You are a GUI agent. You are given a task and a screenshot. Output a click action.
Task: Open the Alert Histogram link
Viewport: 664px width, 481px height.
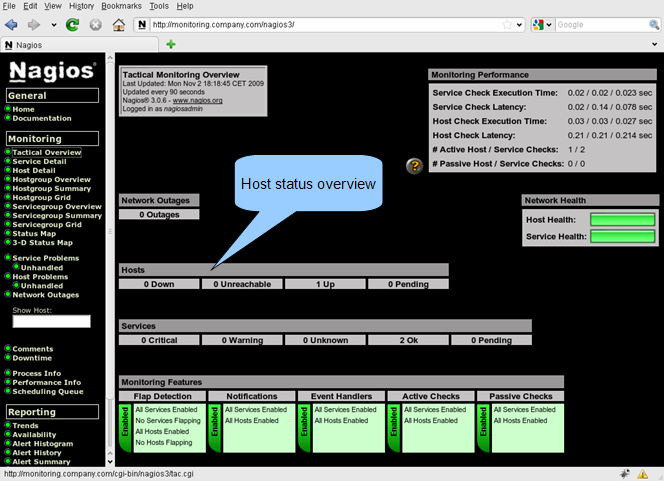(x=43, y=444)
